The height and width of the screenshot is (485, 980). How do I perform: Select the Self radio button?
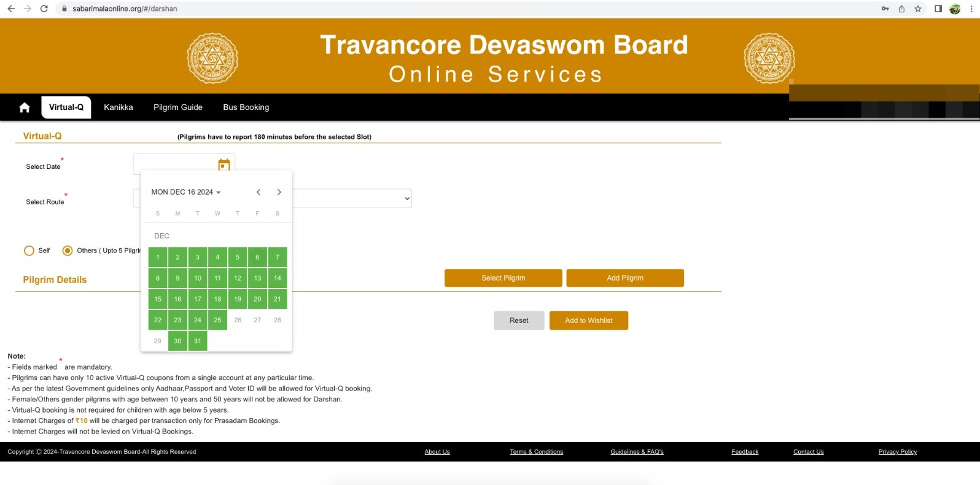click(x=29, y=250)
